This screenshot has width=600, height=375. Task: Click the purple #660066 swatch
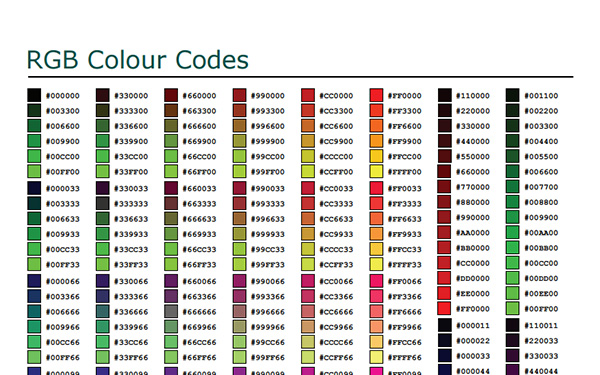click(171, 281)
